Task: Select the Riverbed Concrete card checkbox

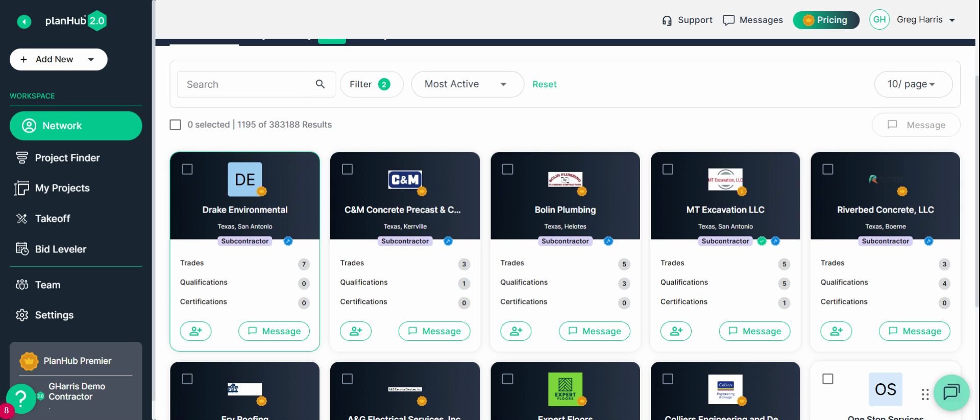Action: [x=828, y=169]
